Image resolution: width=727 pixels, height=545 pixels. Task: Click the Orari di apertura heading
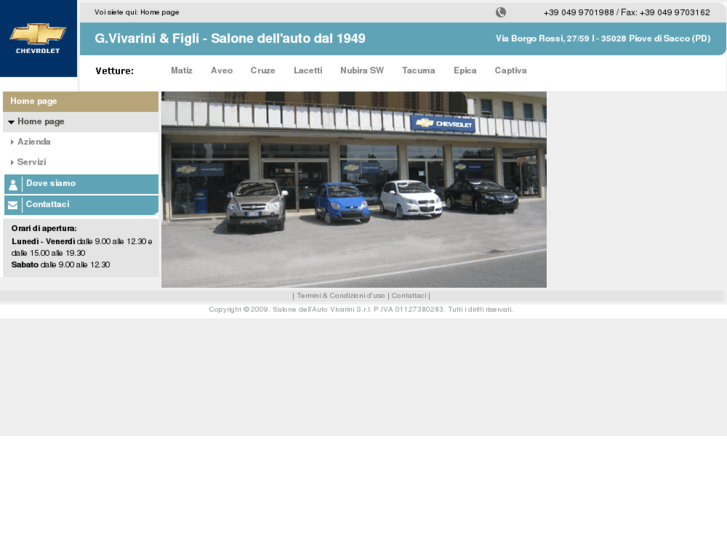click(44, 228)
